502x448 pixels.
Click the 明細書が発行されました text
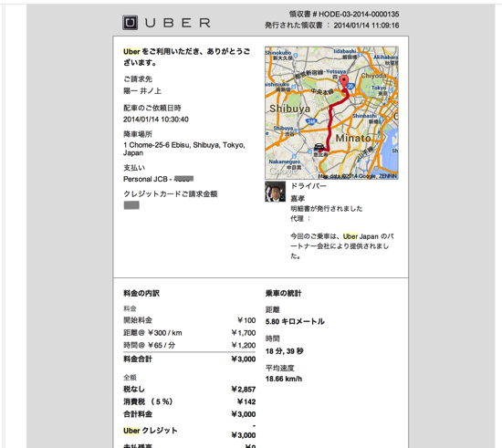pyautogui.click(x=327, y=209)
